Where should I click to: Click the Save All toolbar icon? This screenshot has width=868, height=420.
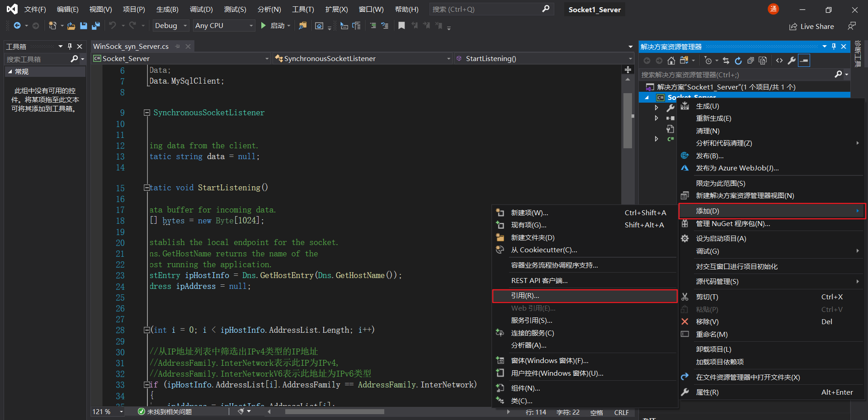point(95,26)
